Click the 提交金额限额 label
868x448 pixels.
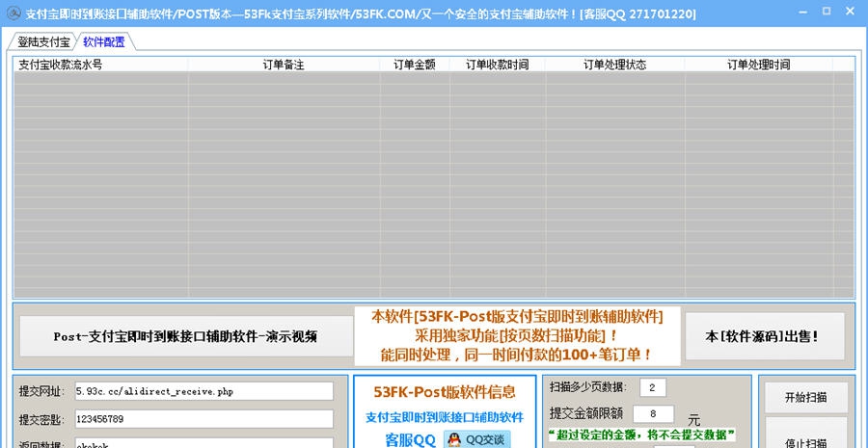coord(586,413)
